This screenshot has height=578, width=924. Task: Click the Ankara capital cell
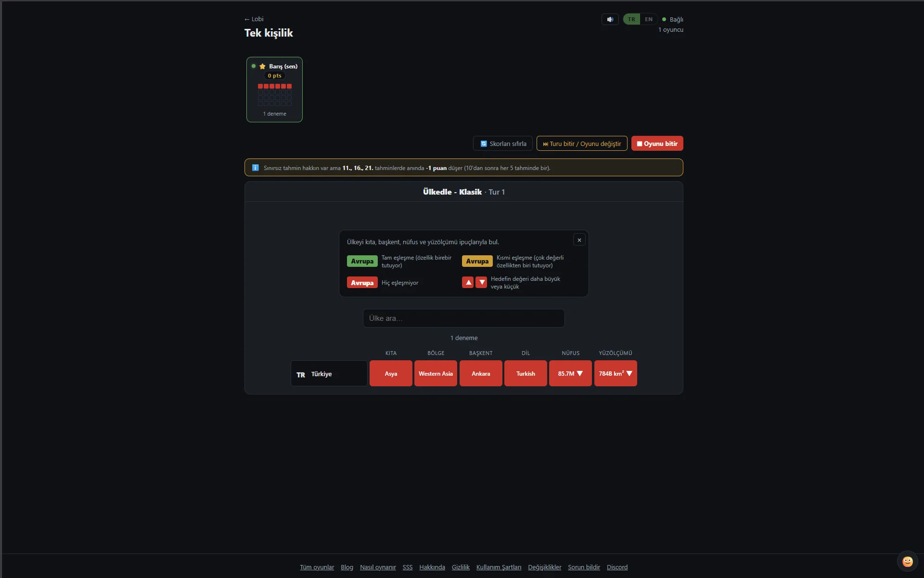(481, 374)
